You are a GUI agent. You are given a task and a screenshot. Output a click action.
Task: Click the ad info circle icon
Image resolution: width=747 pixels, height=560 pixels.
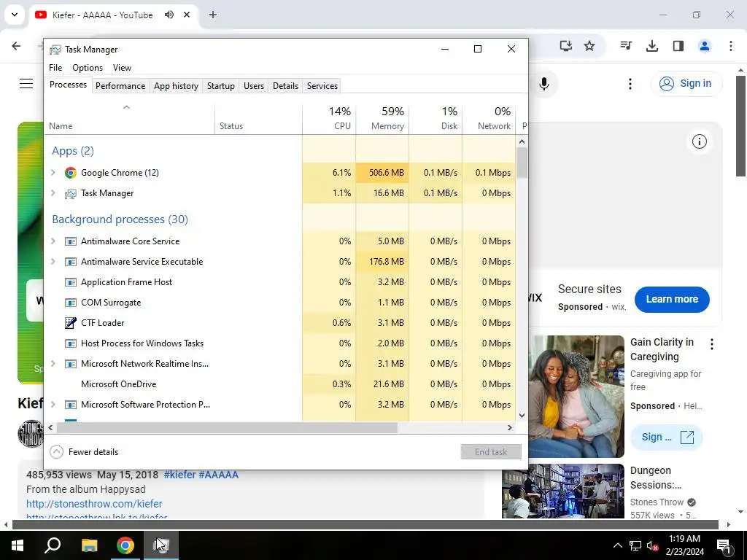(699, 141)
